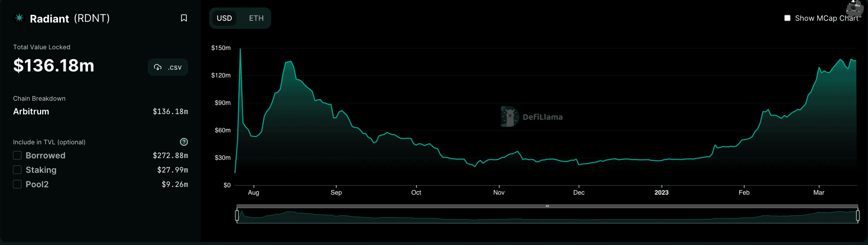
Task: Grab right handle of range slider
Action: 858,215
